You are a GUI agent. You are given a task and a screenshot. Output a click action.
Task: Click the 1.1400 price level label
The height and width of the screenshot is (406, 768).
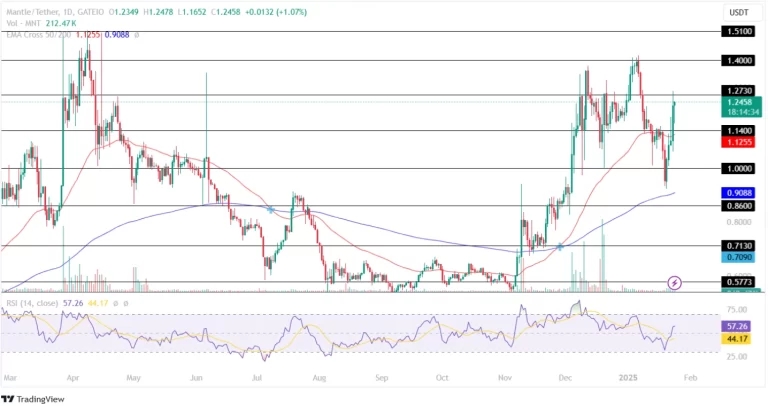point(738,131)
